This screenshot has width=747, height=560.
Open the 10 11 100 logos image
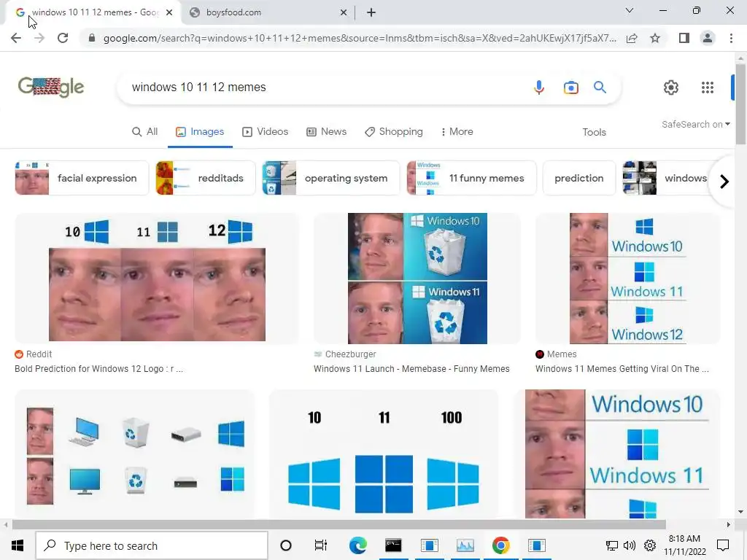pyautogui.click(x=384, y=454)
